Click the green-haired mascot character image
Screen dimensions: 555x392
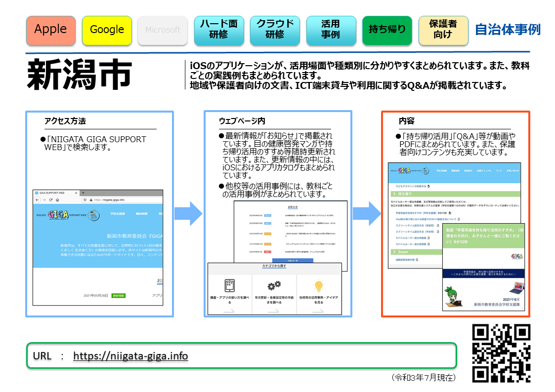click(x=453, y=297)
